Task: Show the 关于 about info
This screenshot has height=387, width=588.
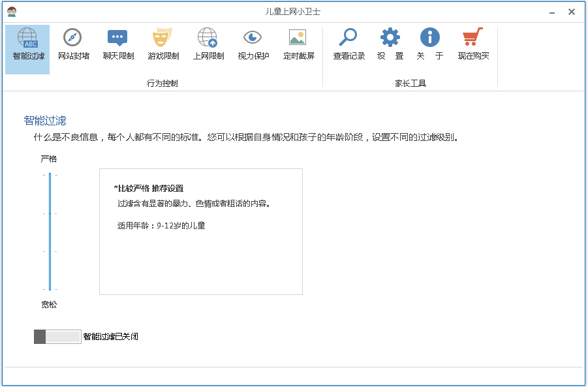Action: tap(429, 44)
